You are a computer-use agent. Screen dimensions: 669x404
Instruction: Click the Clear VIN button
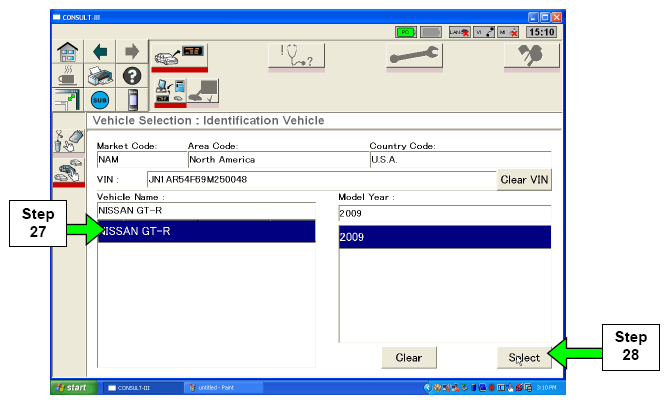click(x=525, y=180)
